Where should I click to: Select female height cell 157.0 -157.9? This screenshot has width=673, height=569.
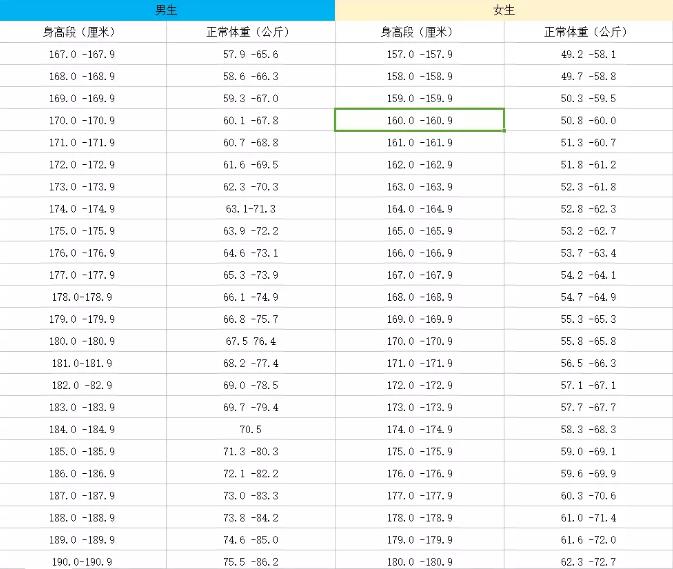pos(420,54)
